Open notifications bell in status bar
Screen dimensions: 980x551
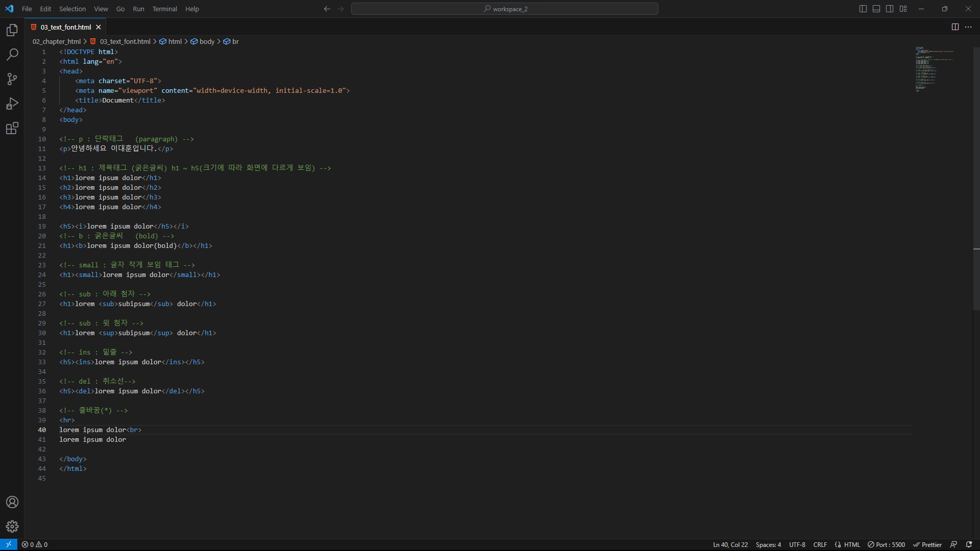coord(969,544)
